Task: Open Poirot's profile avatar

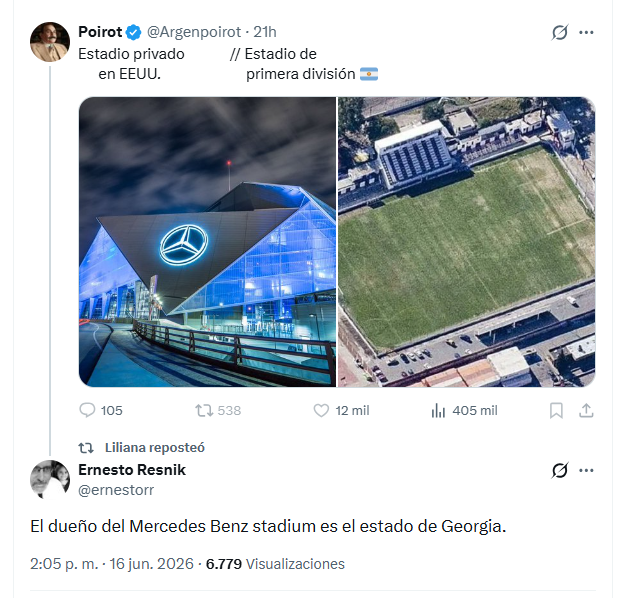Action: (x=50, y=42)
